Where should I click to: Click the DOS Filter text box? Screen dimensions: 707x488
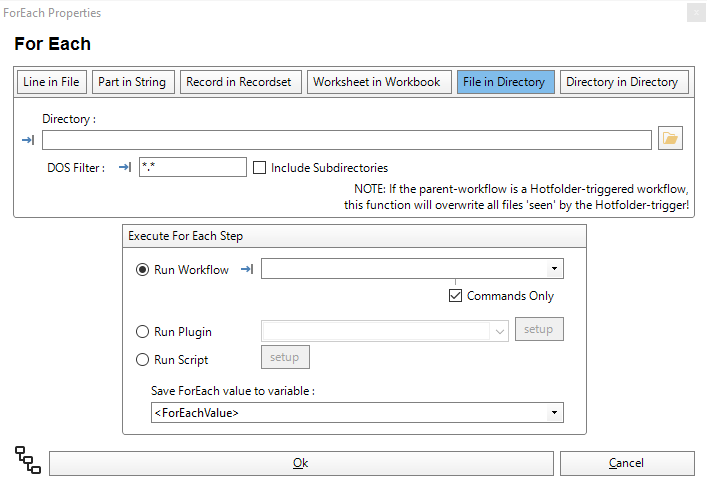click(193, 168)
